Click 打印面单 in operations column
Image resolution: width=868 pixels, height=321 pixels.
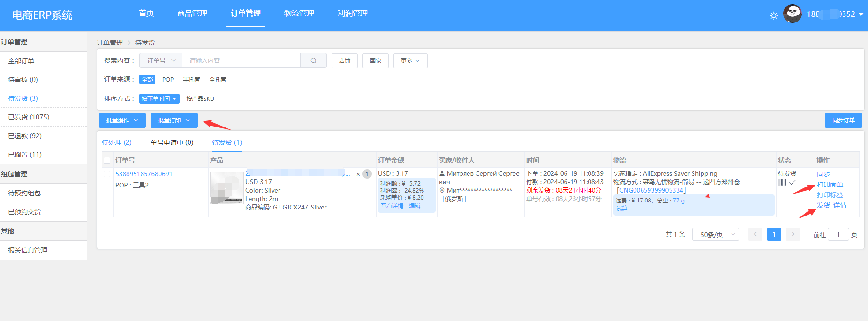tap(830, 185)
